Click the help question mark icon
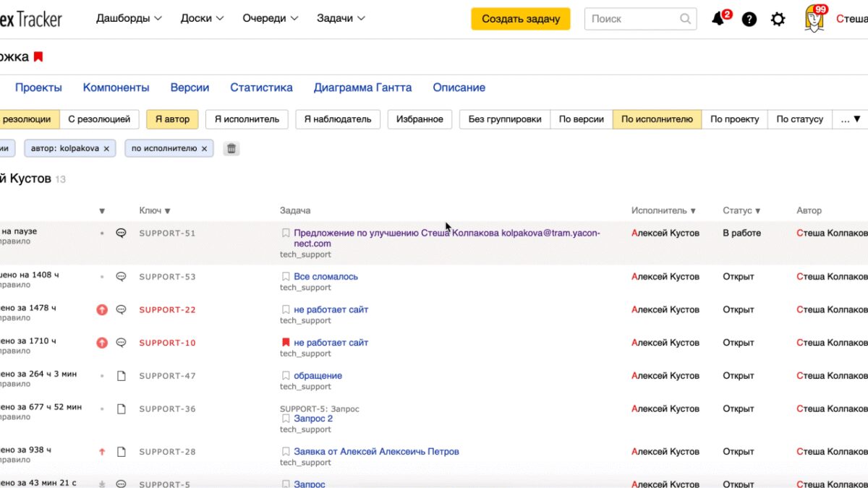This screenshot has width=868, height=488. click(x=749, y=20)
